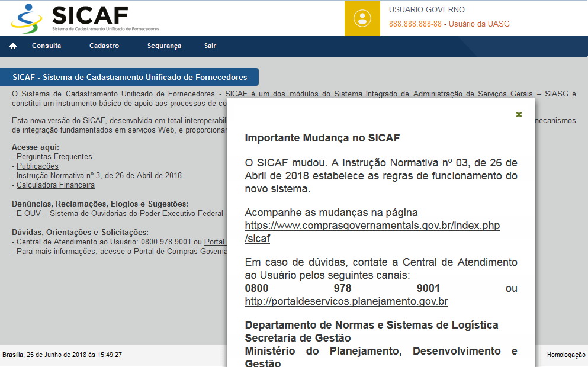Select Sair to log out

pyautogui.click(x=210, y=46)
